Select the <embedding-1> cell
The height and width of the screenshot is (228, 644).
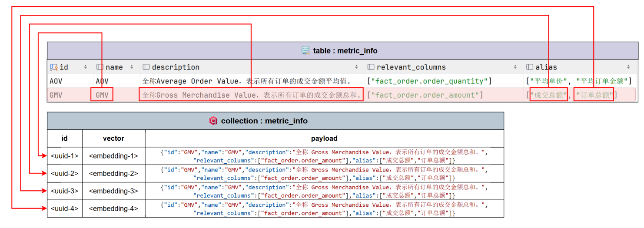pos(113,156)
